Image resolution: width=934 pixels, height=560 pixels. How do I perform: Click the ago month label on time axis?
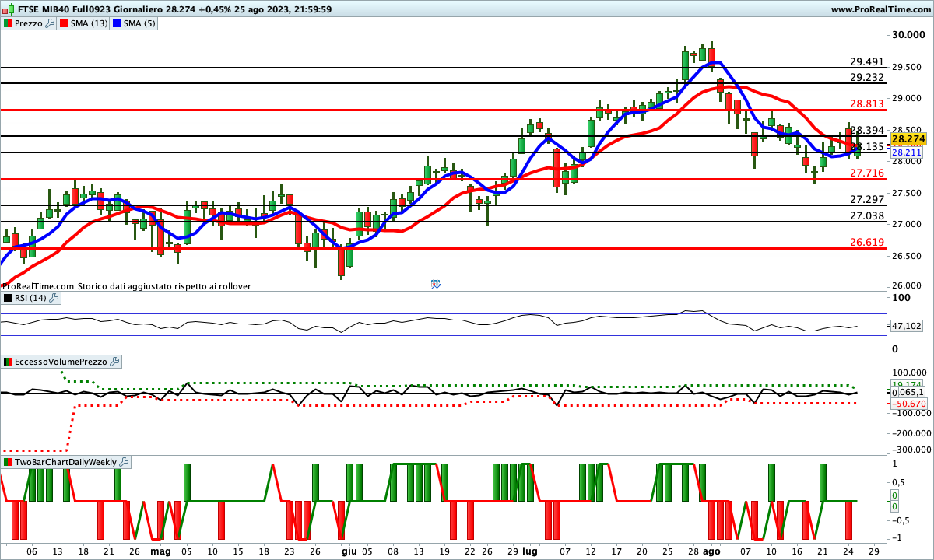coord(712,551)
